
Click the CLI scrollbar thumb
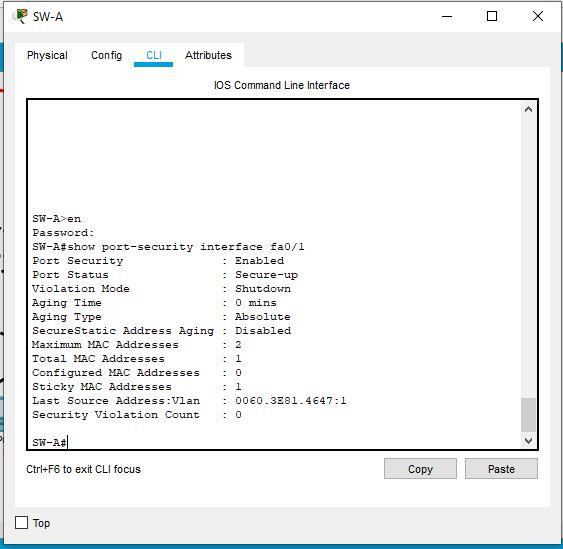(x=528, y=415)
